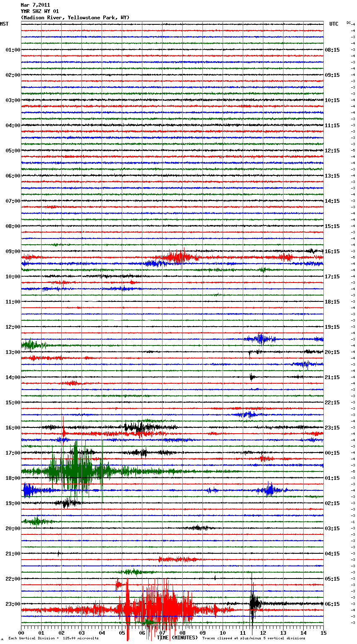Click the blue burst at trace start below 18:00
This screenshot has height=644, width=357.
30,490
